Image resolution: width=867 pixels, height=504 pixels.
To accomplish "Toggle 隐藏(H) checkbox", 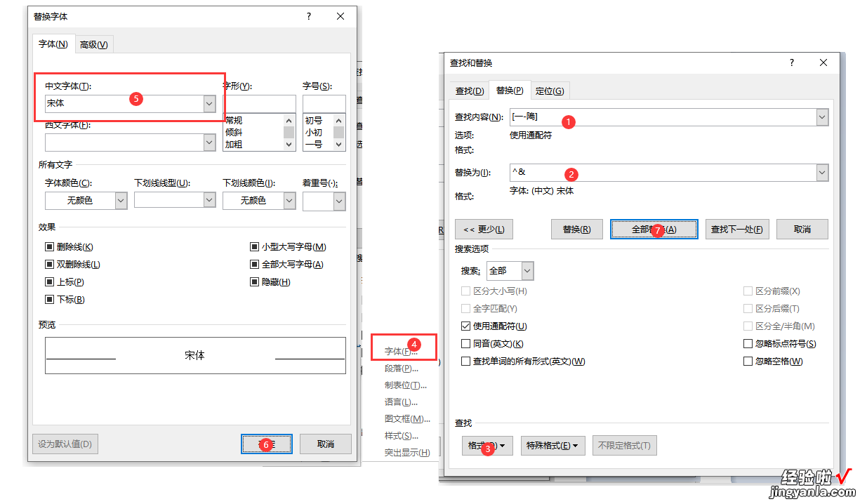I will point(255,282).
